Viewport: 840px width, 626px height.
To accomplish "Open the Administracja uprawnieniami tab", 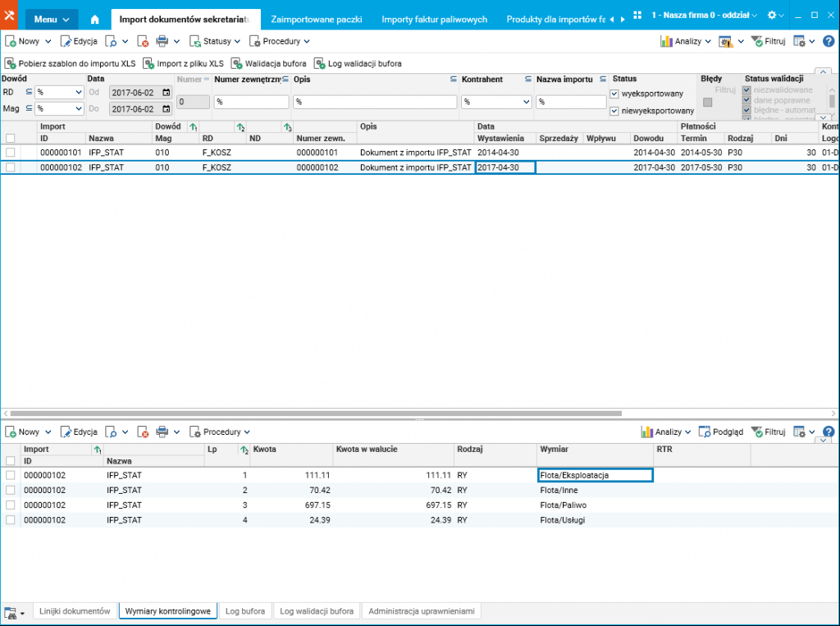I will (422, 611).
